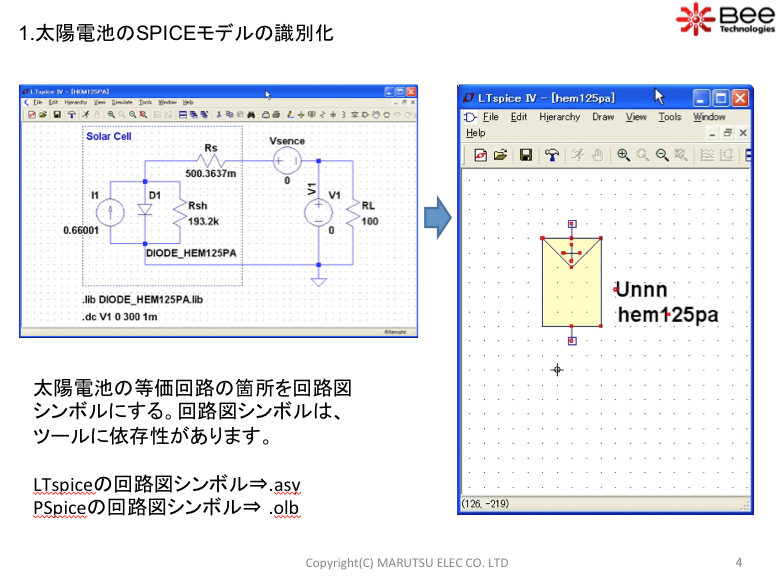
Task: Open File menu in hem125pa symbol window
Action: click(x=490, y=117)
